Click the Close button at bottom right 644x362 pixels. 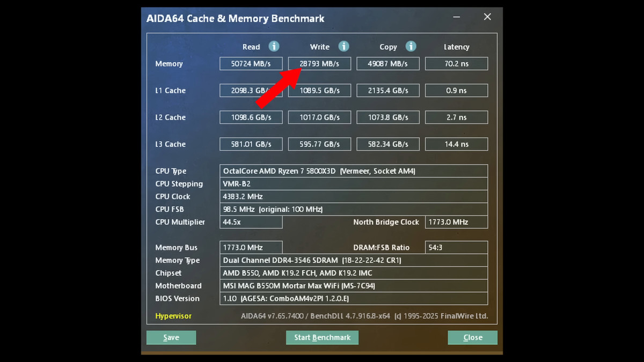(x=472, y=337)
